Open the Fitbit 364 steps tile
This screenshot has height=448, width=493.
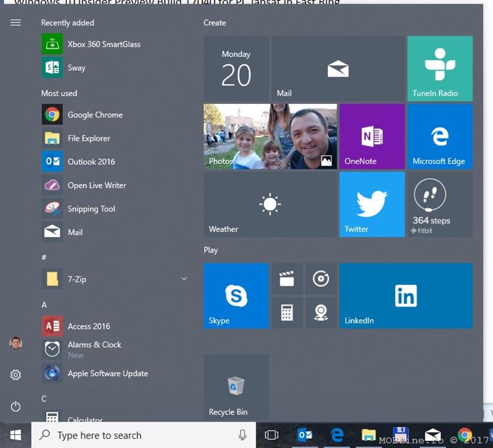pos(440,204)
